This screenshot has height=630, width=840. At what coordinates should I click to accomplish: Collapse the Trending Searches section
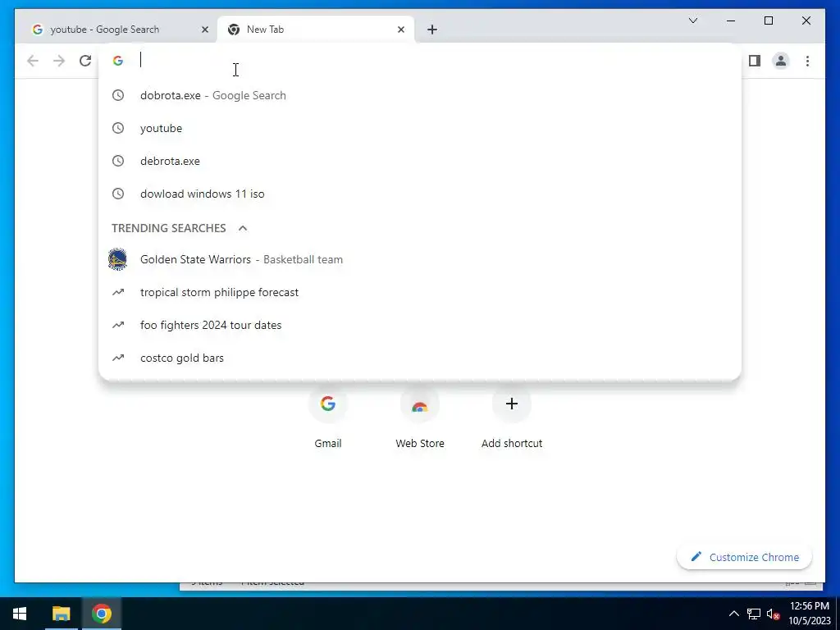click(243, 228)
